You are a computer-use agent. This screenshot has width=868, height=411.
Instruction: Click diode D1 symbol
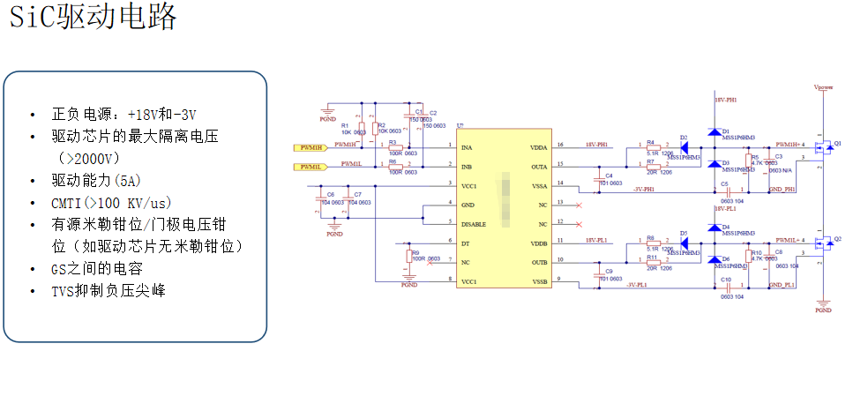click(x=714, y=131)
